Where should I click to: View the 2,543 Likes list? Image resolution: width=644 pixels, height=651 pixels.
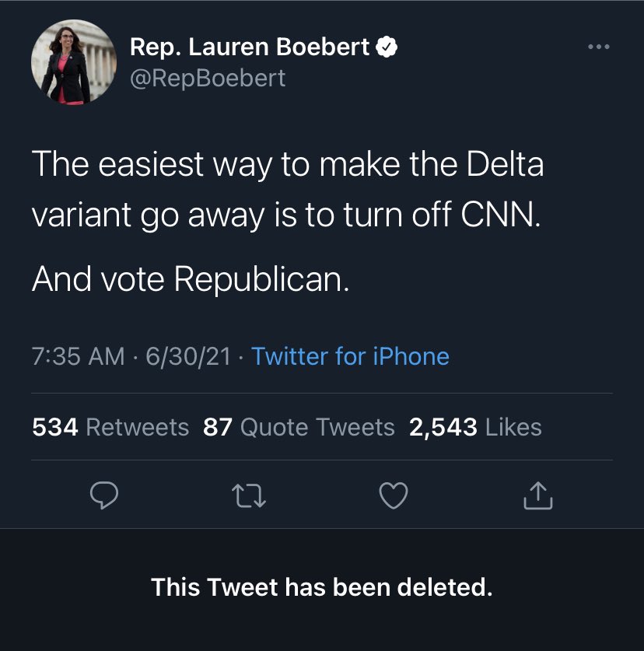475,427
